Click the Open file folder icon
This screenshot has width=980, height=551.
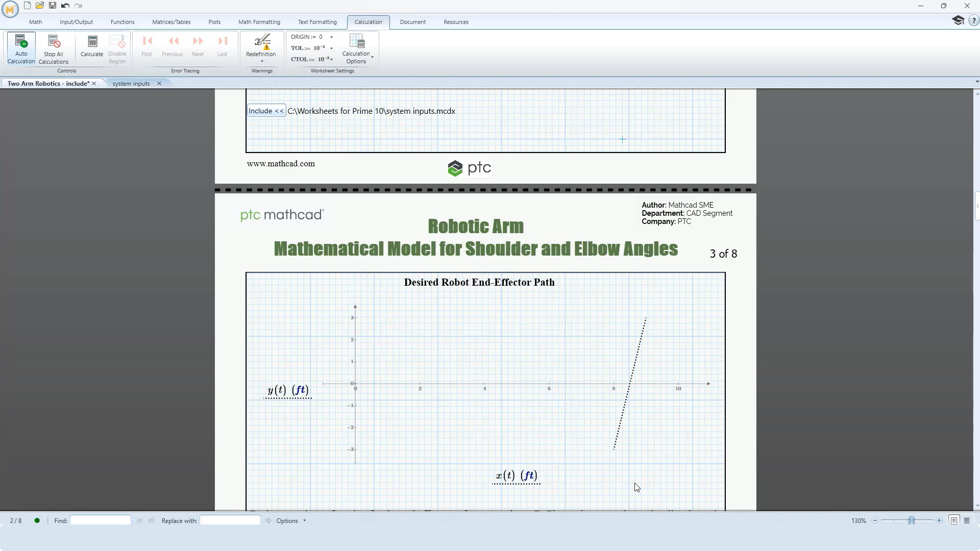pyautogui.click(x=40, y=6)
